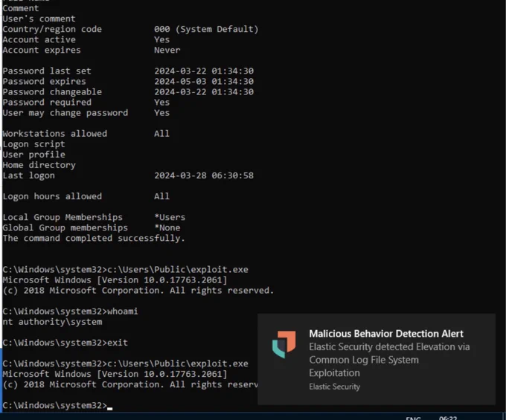Viewport: 506px width, 420px height.
Task: Click the 'nt authority\system' output text
Action: pyautogui.click(x=52, y=322)
